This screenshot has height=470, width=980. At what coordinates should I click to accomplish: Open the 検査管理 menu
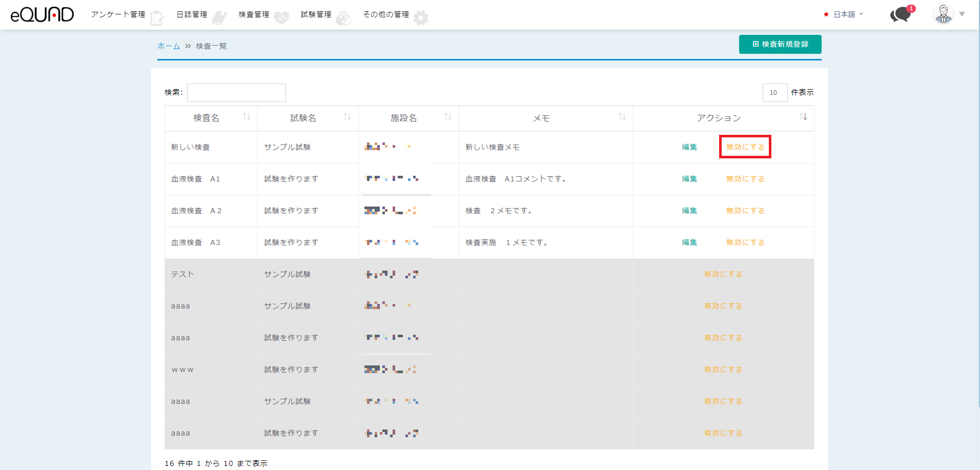(x=254, y=14)
